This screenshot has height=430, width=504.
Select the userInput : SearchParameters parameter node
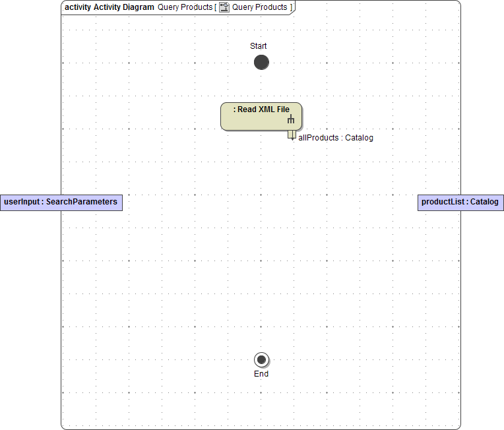pos(61,202)
